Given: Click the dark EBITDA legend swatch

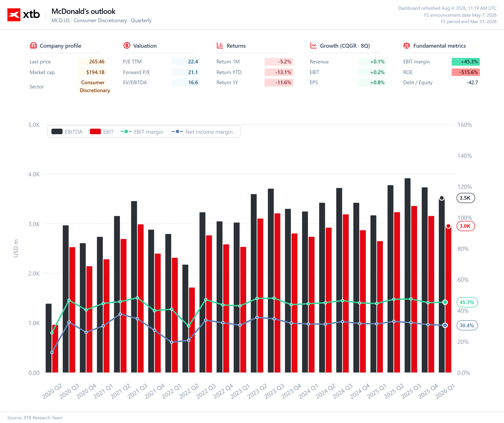Looking at the screenshot, I should click(57, 132).
